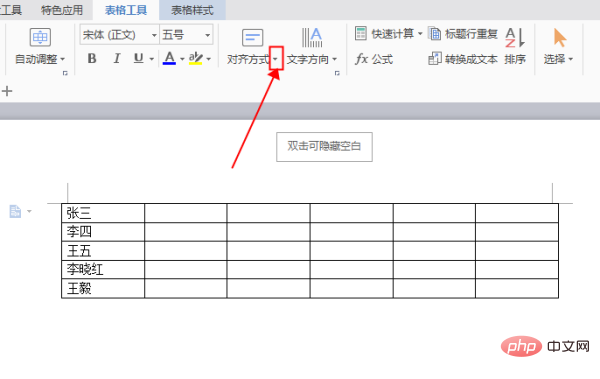Image resolution: width=600 pixels, height=379 pixels.
Task: Click the plus new tab button
Action: [x=7, y=91]
